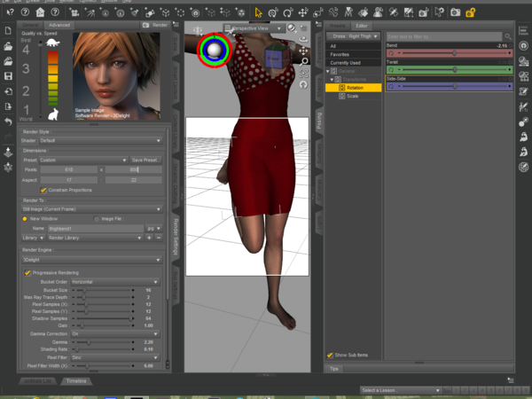Open the Still Image (Current Frame) dropdown
The image size is (532, 399).
pos(91,209)
